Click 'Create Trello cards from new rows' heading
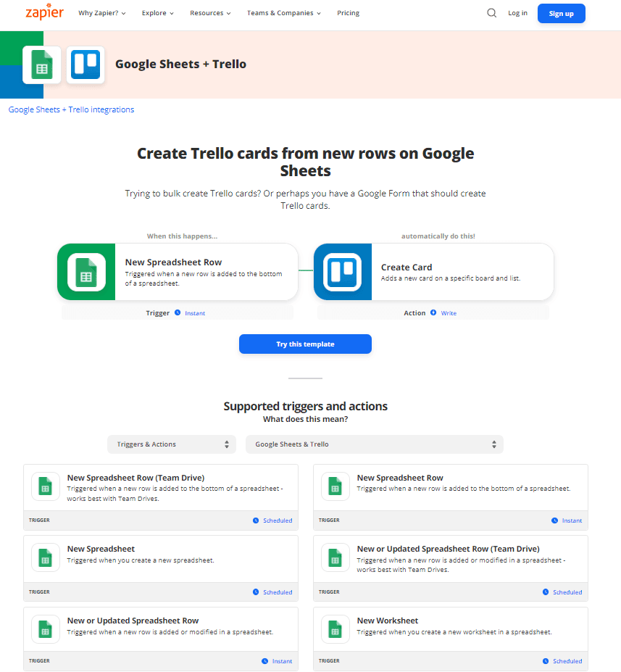The width and height of the screenshot is (621, 672). pos(305,162)
